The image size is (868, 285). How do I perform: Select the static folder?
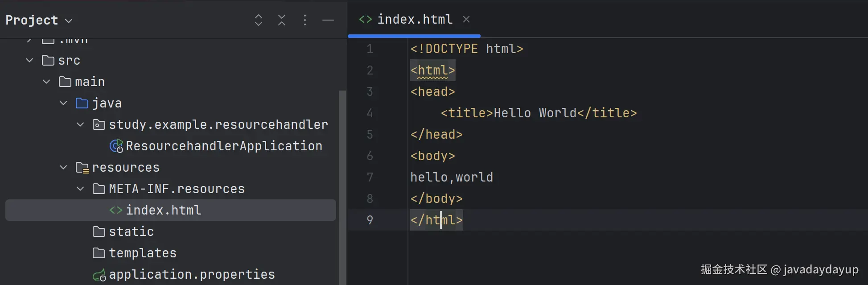131,231
